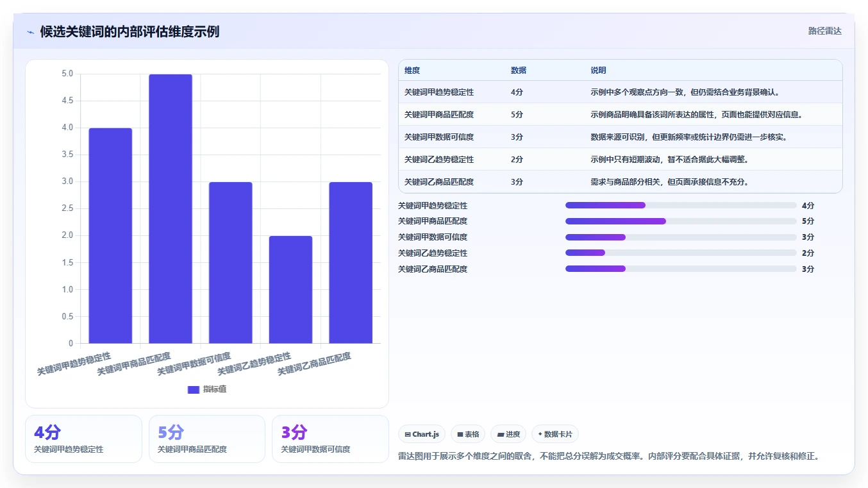The height and width of the screenshot is (488, 868).
Task: Click the 数据 column header
Action: tap(519, 71)
